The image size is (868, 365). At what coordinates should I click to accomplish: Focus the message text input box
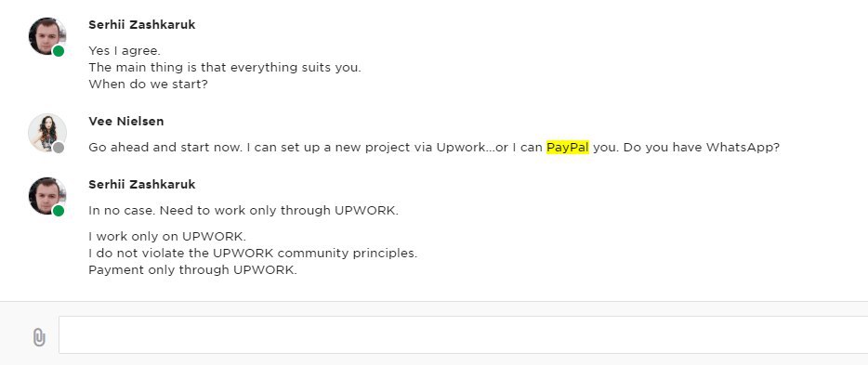click(464, 335)
